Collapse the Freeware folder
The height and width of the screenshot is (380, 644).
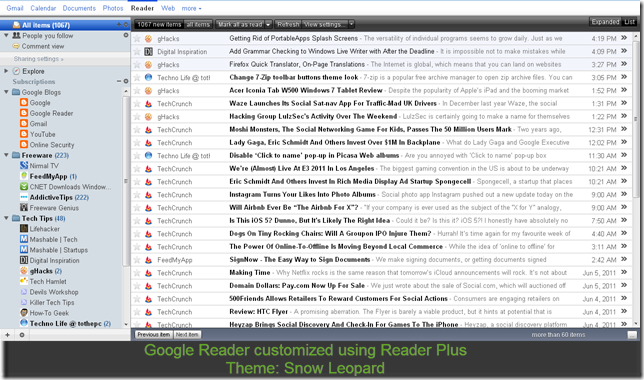point(6,155)
